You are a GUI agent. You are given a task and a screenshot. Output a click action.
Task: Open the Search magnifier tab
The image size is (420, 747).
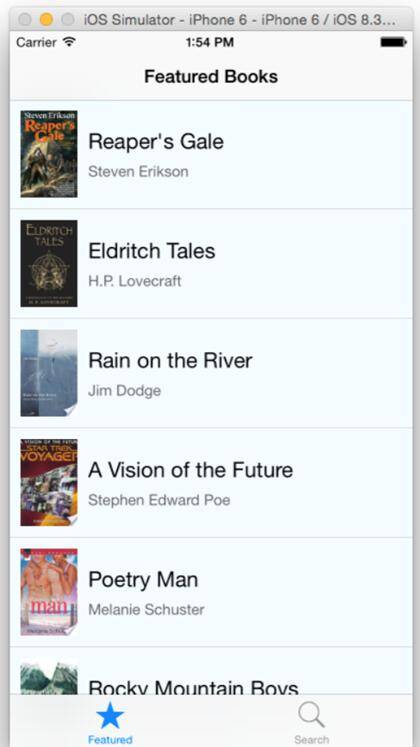point(311,716)
